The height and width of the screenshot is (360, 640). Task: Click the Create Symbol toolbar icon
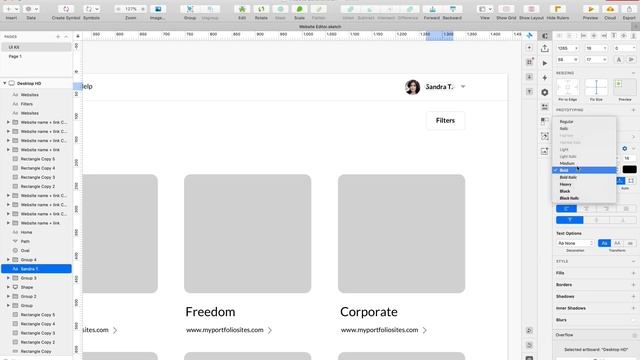pos(66,9)
